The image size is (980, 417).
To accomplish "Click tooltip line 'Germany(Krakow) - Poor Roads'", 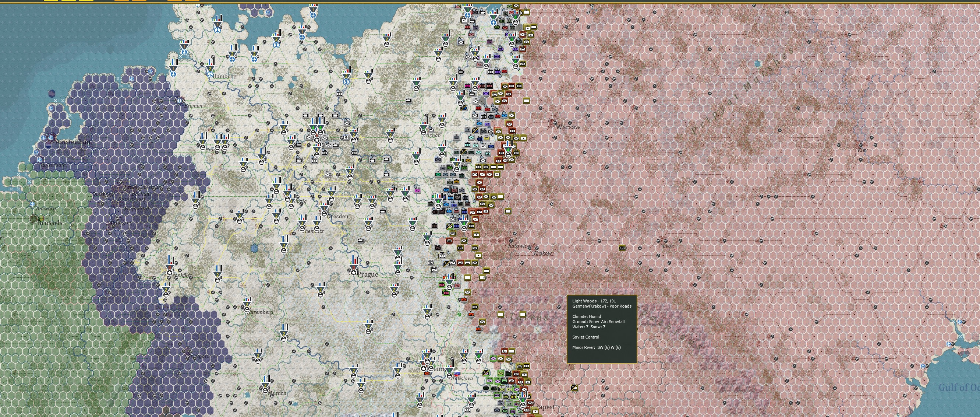I will tap(602, 306).
